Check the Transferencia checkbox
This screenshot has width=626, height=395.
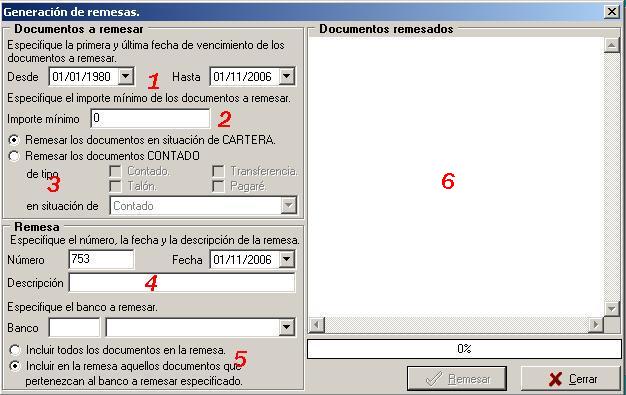(218, 171)
